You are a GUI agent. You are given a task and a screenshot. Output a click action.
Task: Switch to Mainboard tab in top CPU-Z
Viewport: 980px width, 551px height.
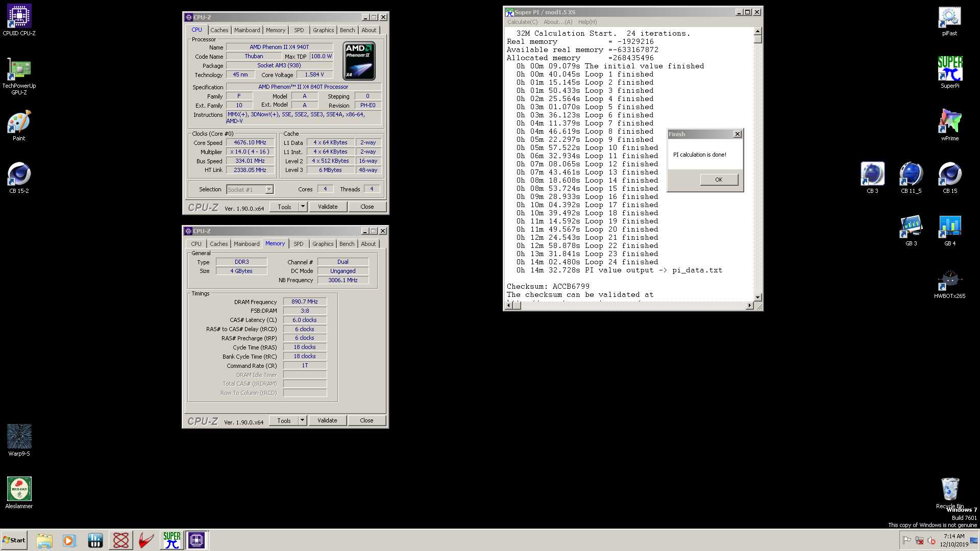click(x=247, y=30)
